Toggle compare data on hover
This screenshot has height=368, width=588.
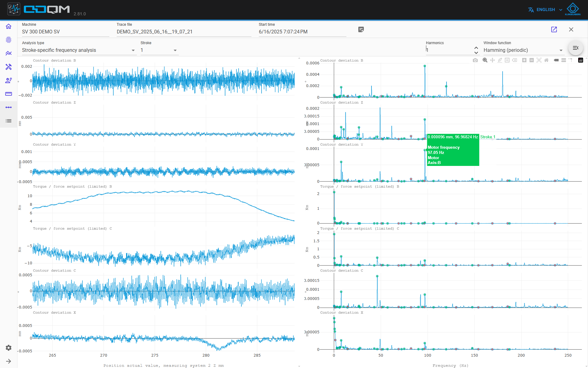coord(563,60)
